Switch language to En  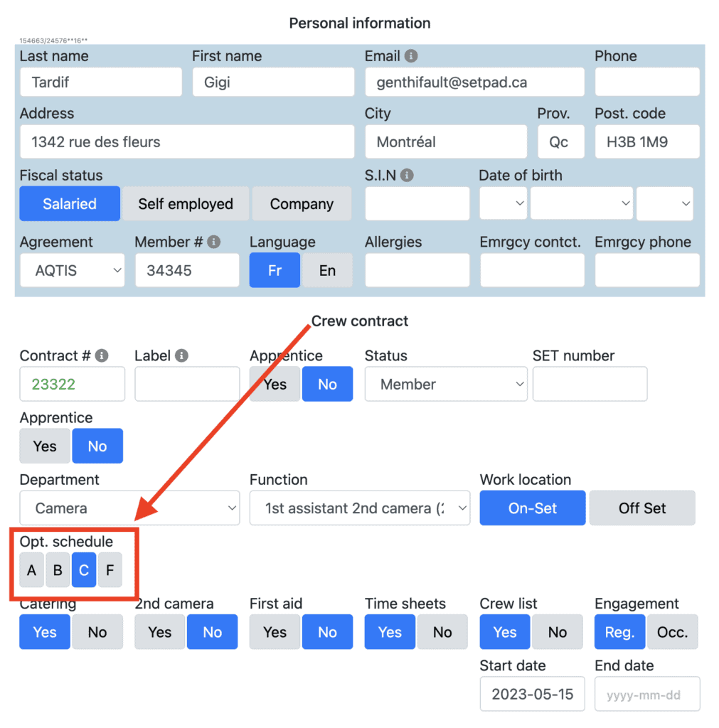tap(327, 271)
